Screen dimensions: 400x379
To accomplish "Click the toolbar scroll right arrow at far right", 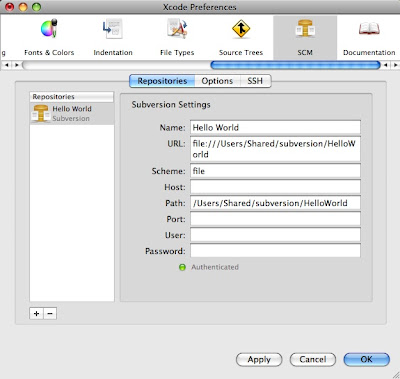I will (395, 65).
